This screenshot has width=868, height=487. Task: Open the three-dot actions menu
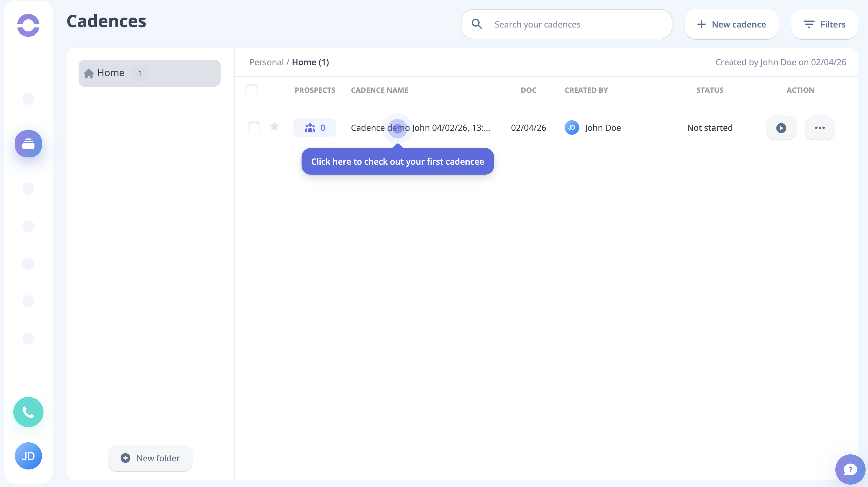coord(819,128)
